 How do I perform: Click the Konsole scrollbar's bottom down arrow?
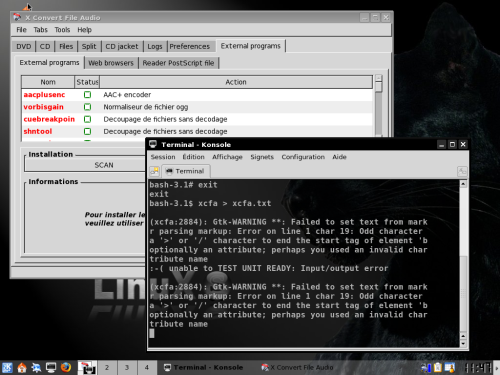point(463,343)
